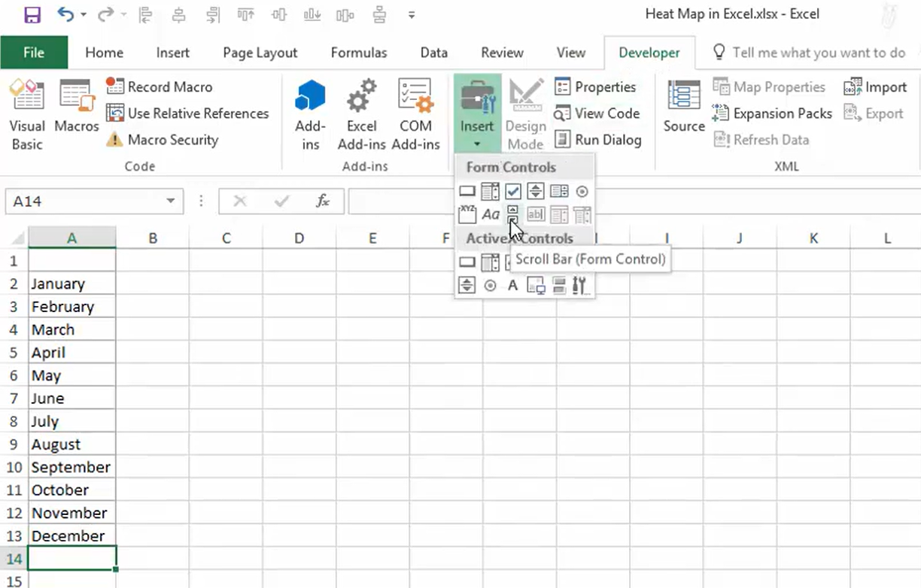Undo the last action
This screenshot has height=588, width=921.
coord(66,14)
